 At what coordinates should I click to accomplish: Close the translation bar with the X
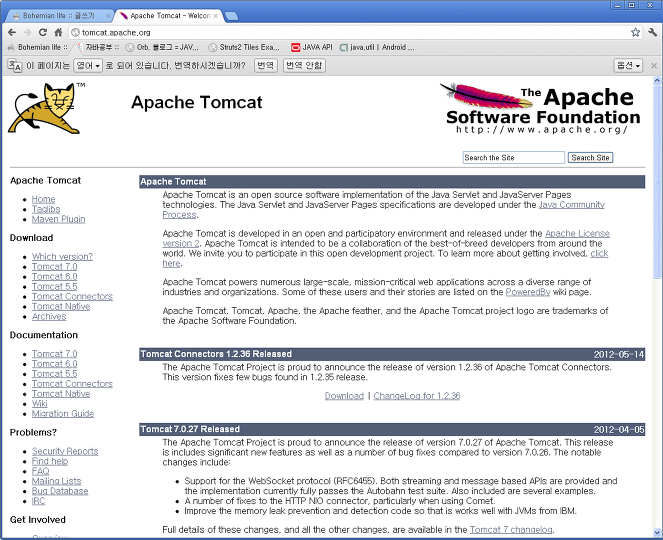coord(654,66)
